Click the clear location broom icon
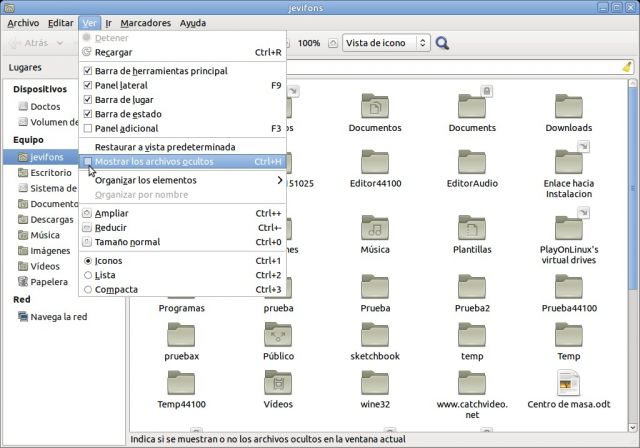This screenshot has width=640, height=448. [x=626, y=68]
